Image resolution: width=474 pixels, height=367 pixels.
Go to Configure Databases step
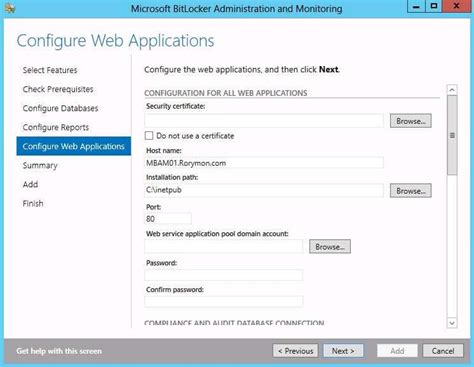coord(60,108)
